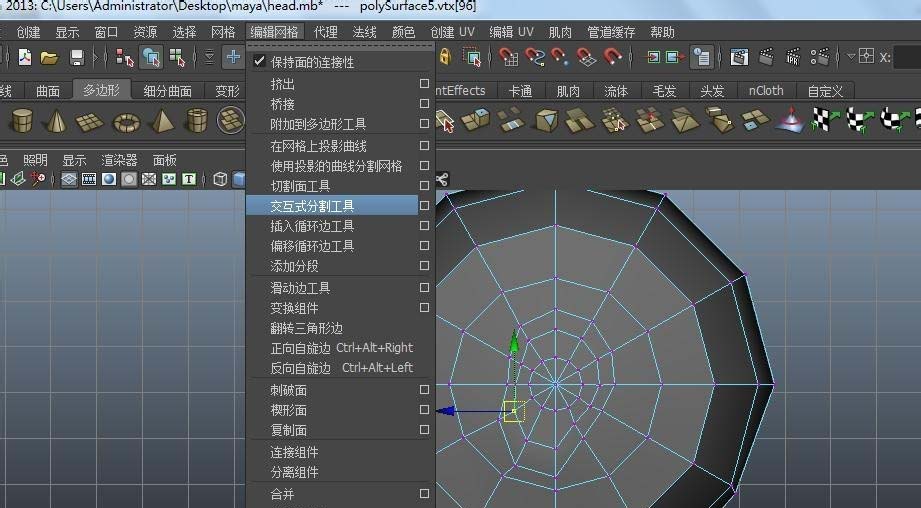Choose 挤出 menu entry
Viewport: 921px width, 508px height.
[x=332, y=83]
